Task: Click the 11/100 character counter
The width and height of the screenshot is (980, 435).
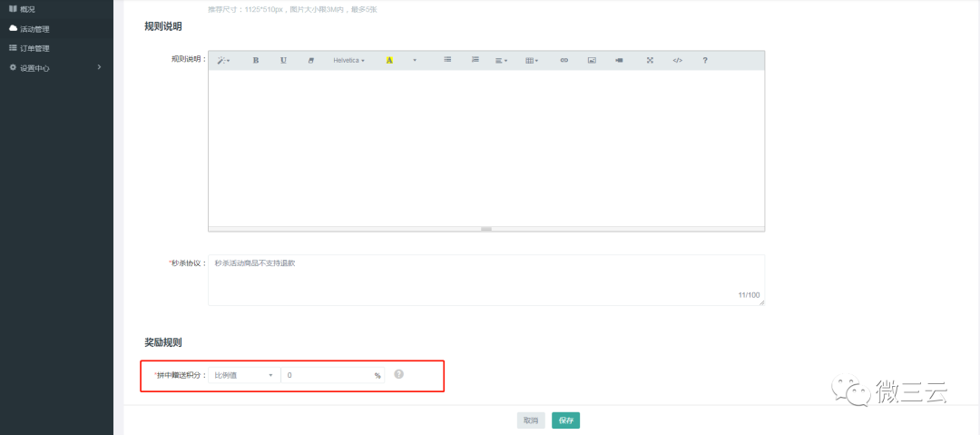Action: point(748,294)
